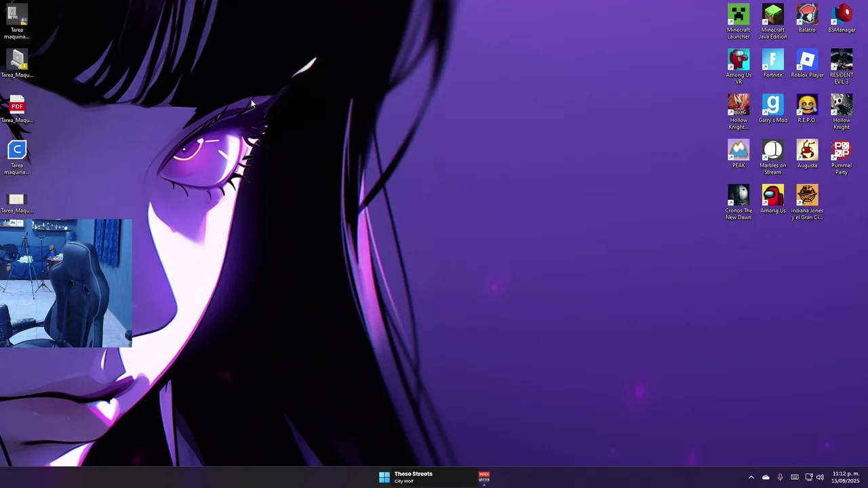Click the webcam preview thumbnail
The image size is (868, 488).
tap(66, 283)
